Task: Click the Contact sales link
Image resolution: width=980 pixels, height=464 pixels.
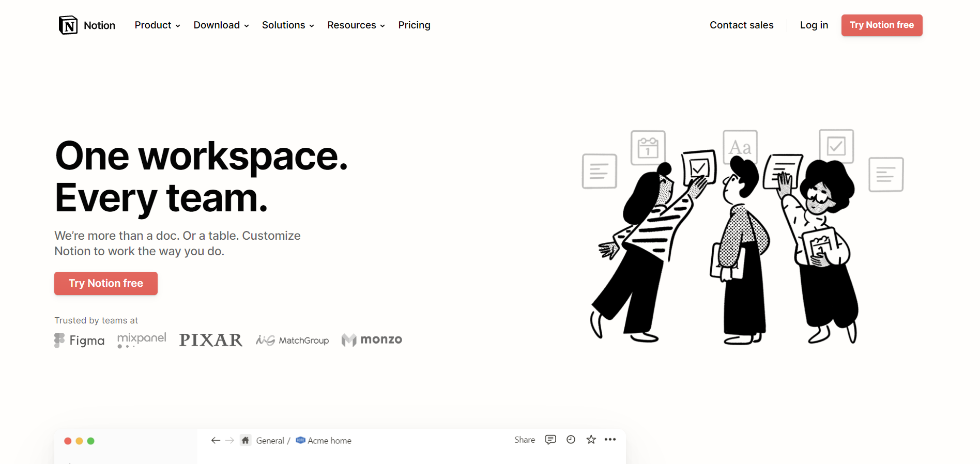Action: [x=741, y=25]
